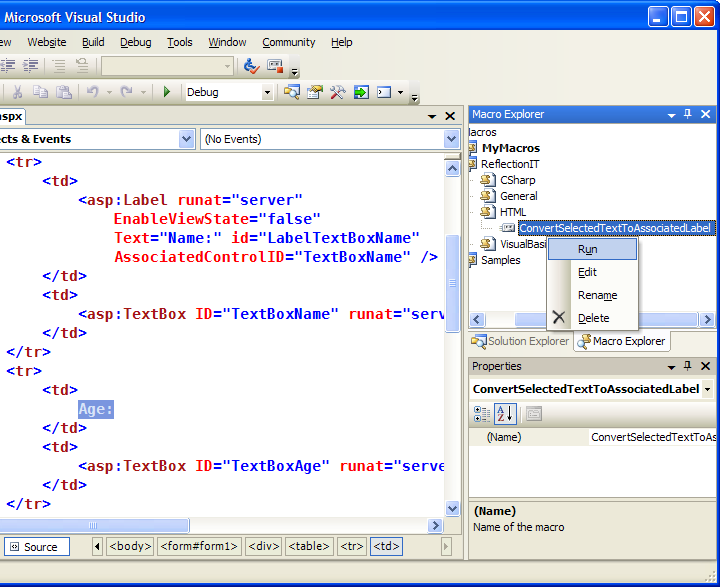Open redo history dropdown arrow

pos(143,92)
